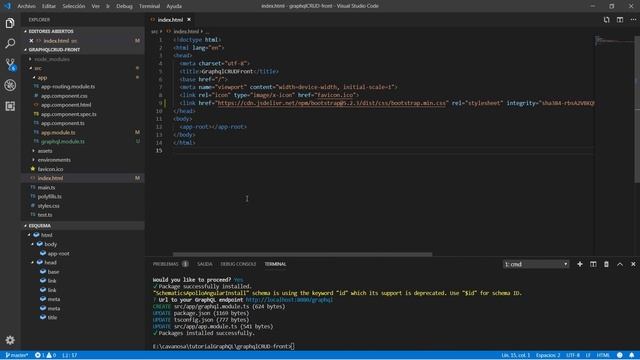Collapse the body node in outline
This screenshot has width=640, height=360.
pyautogui.click(x=33, y=244)
